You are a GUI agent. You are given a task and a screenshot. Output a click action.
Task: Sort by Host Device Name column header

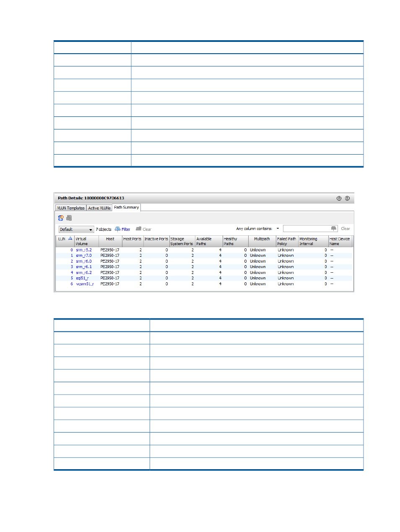(x=340, y=241)
